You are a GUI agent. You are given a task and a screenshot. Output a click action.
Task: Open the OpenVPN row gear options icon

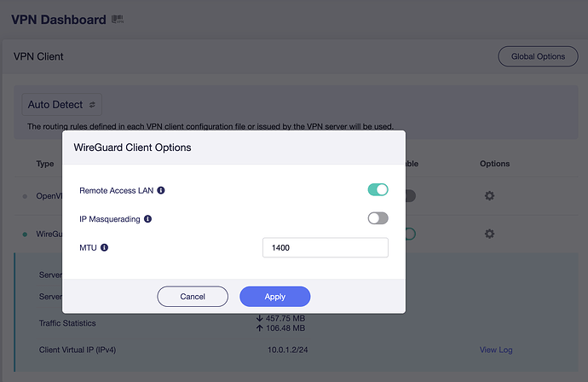point(489,195)
